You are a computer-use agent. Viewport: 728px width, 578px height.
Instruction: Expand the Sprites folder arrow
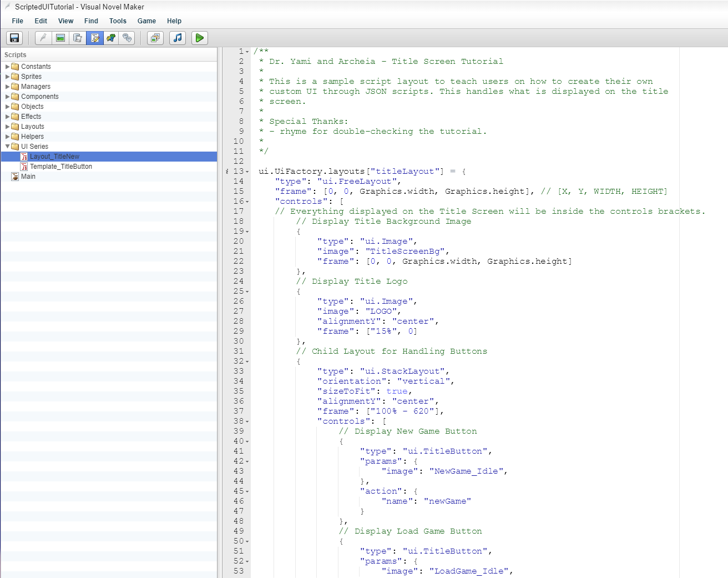(x=7, y=77)
